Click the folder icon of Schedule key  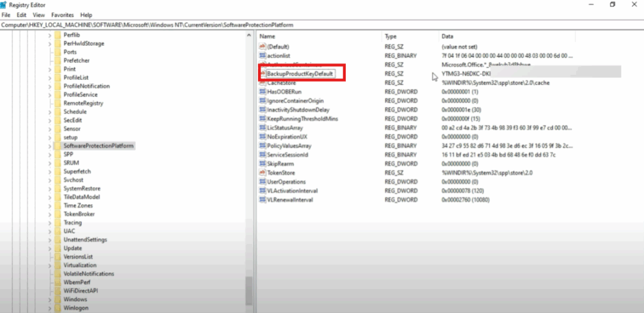point(57,112)
